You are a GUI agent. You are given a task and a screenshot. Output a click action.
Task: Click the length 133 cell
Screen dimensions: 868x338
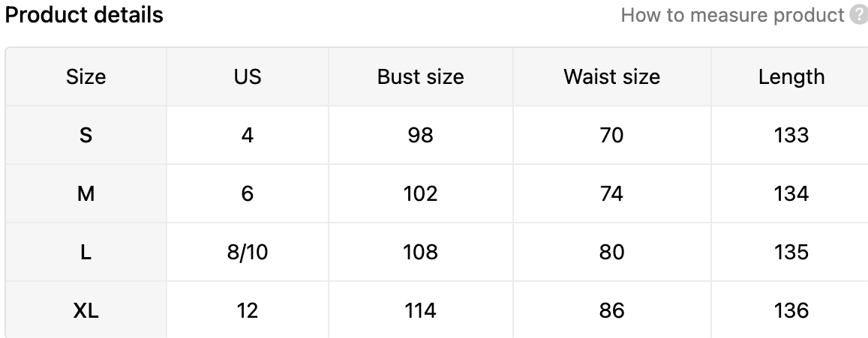791,136
